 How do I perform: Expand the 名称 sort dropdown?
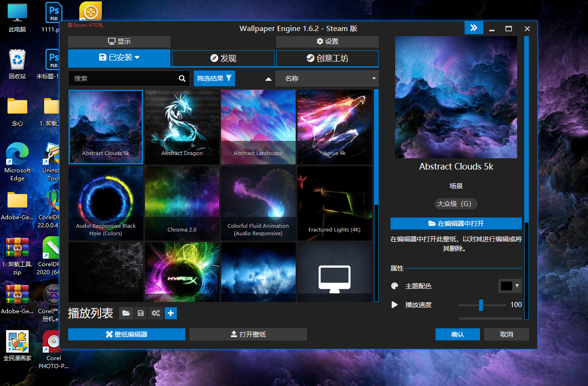[327, 78]
